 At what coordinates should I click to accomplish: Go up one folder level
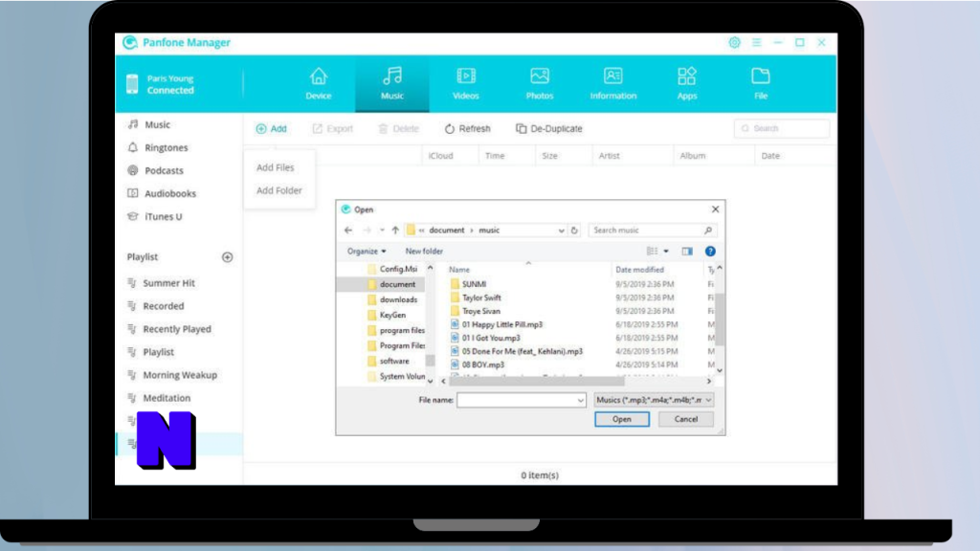[395, 231]
